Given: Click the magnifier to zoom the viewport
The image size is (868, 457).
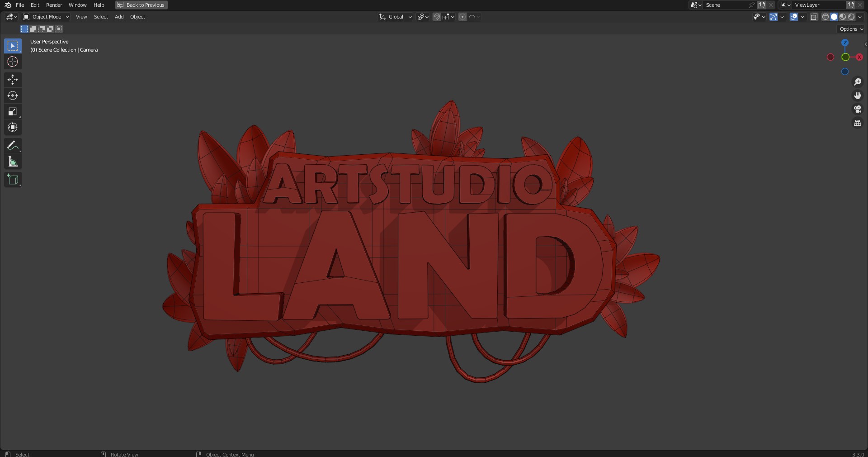Looking at the screenshot, I should point(857,82).
